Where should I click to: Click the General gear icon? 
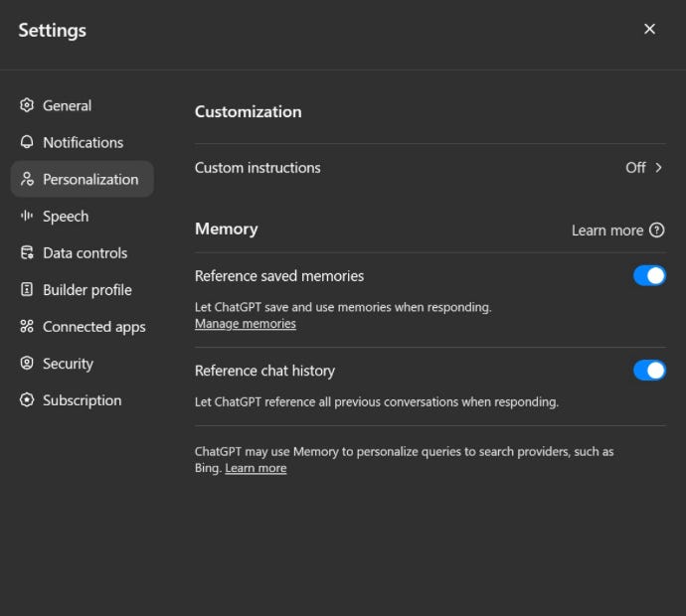(x=27, y=105)
